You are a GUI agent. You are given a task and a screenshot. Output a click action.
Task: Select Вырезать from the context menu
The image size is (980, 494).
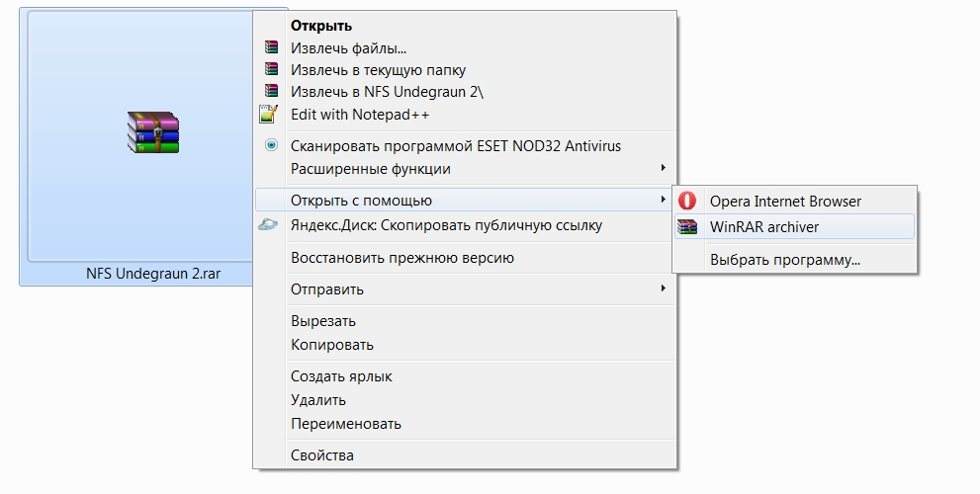click(x=466, y=321)
